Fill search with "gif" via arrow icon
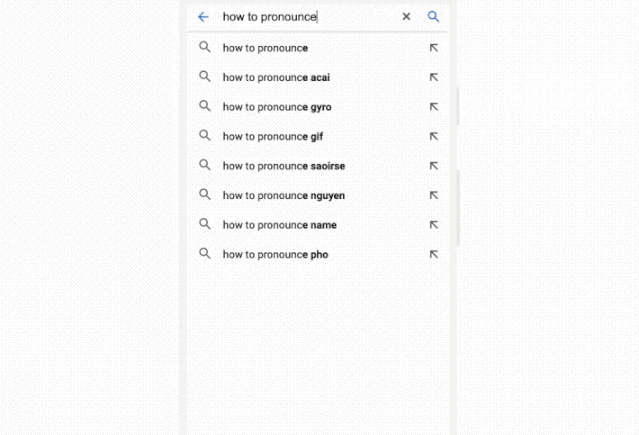The width and height of the screenshot is (639, 435). click(x=433, y=136)
